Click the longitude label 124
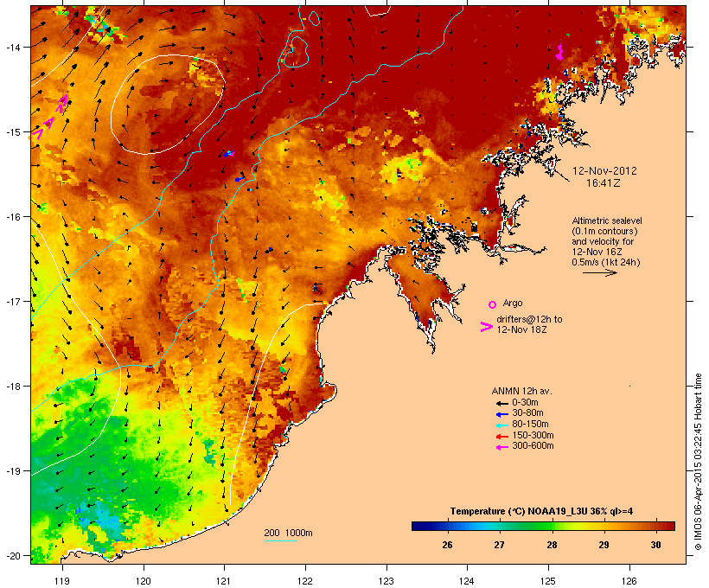The image size is (709, 588). [467, 581]
